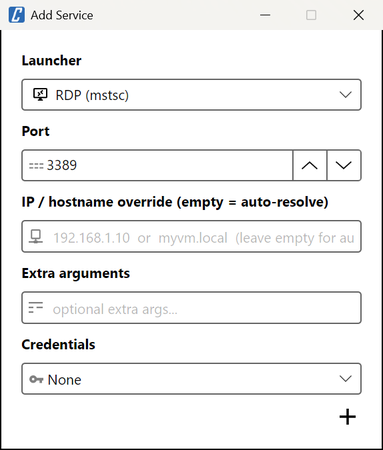
Task: Click the port icon beside 3389
Action: [x=36, y=166]
